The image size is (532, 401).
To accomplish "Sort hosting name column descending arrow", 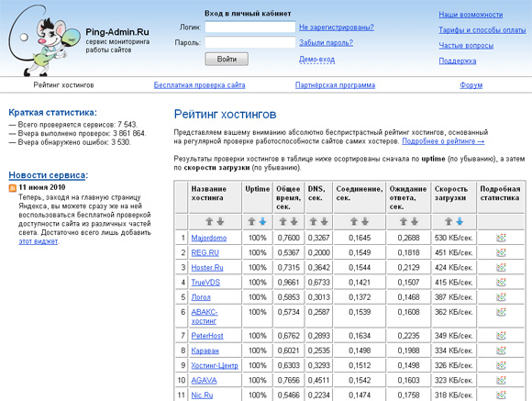I will [220, 222].
